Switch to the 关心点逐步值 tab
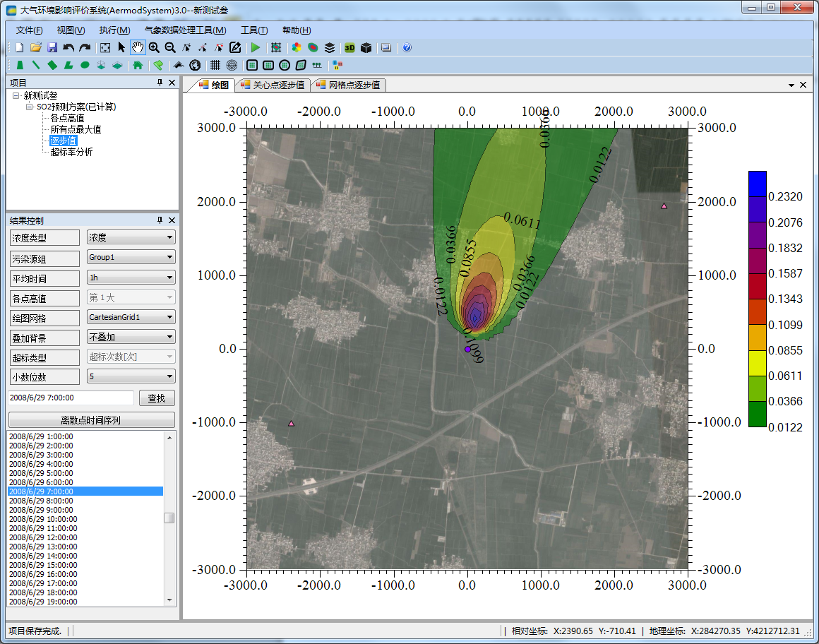Screen dimensions: 819x644 (x=273, y=85)
